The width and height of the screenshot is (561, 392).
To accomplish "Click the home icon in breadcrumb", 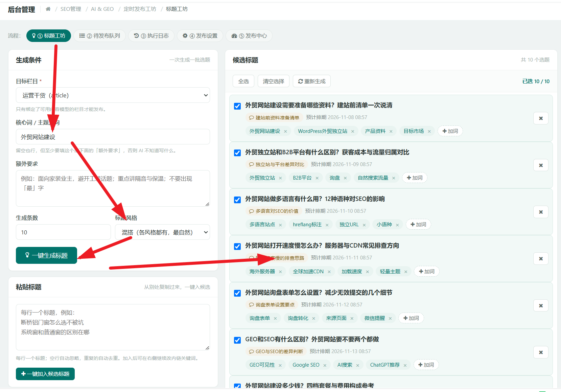I will 48,9.
